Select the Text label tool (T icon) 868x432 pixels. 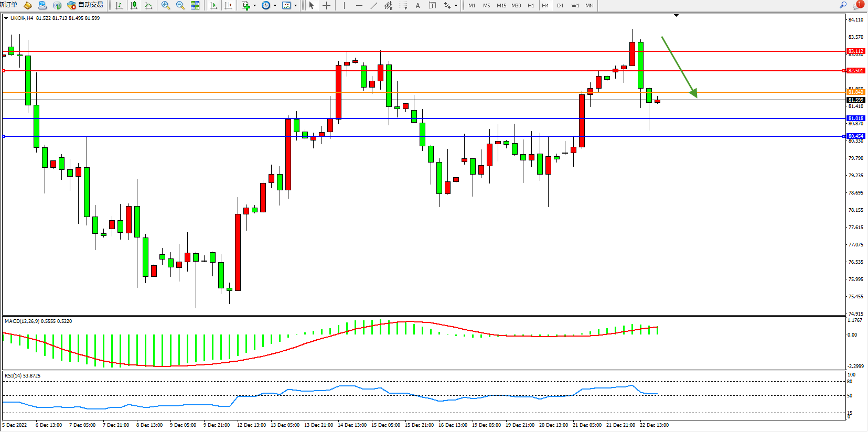[x=432, y=5]
